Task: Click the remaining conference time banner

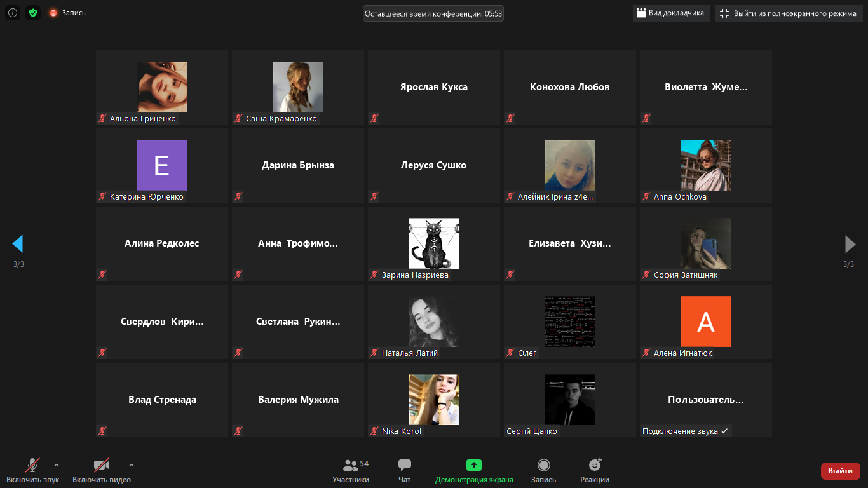Action: (x=433, y=13)
